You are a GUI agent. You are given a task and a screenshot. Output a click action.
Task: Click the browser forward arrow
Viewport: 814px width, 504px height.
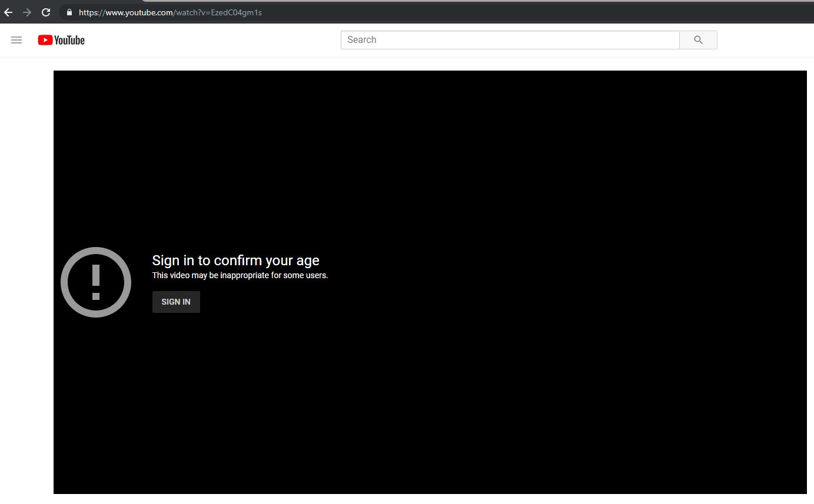pyautogui.click(x=27, y=12)
